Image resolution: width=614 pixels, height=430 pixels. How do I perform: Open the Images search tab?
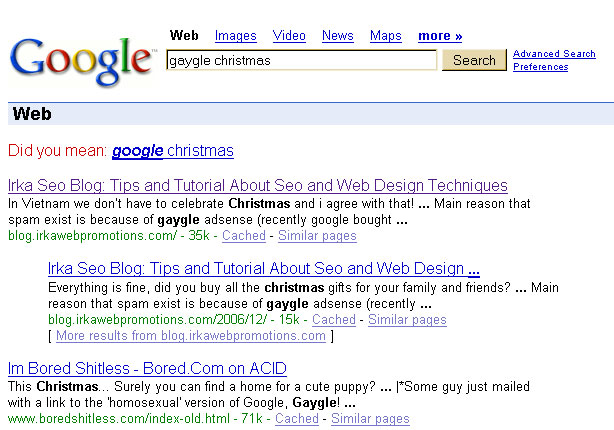pyautogui.click(x=235, y=36)
